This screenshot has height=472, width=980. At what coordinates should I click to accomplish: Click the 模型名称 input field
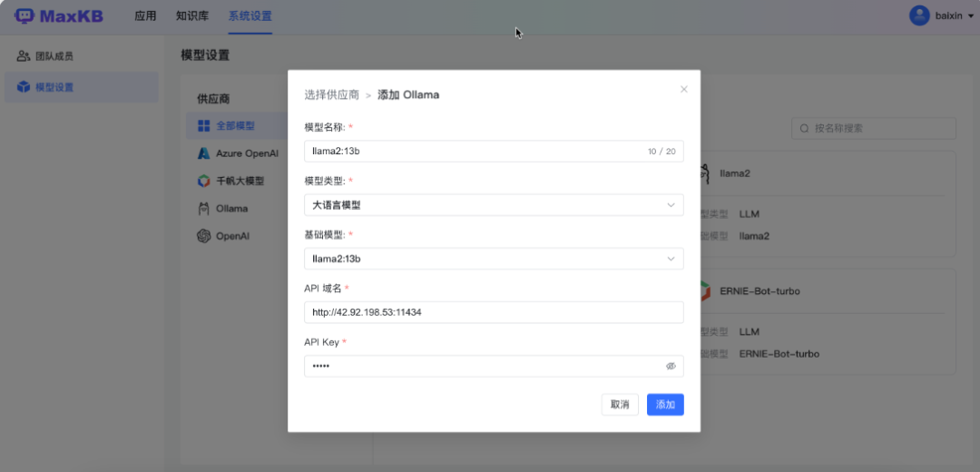pyautogui.click(x=494, y=152)
